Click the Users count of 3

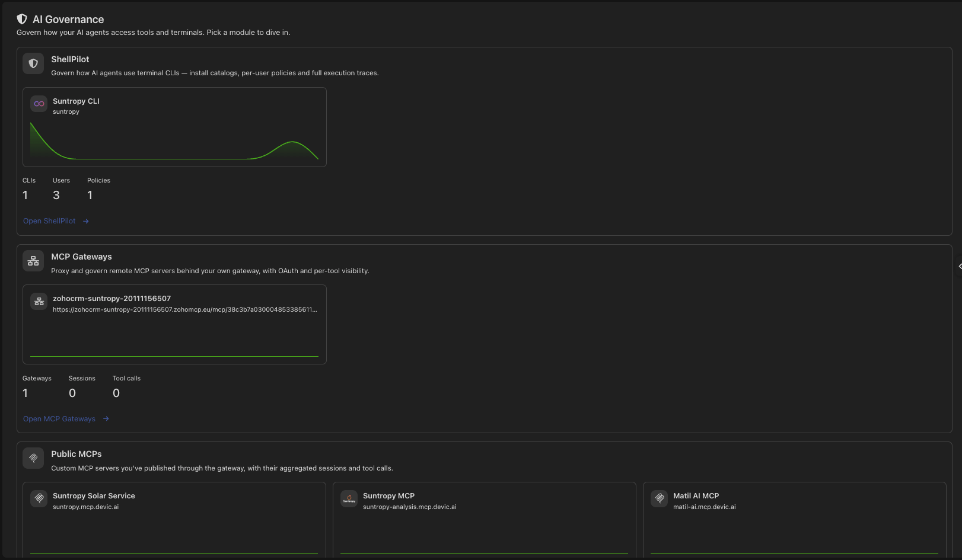(x=56, y=195)
